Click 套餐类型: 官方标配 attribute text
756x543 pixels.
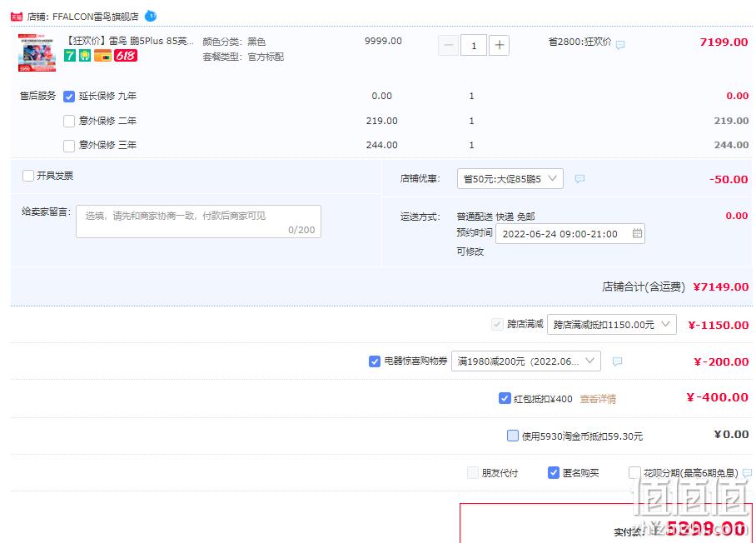[243, 57]
